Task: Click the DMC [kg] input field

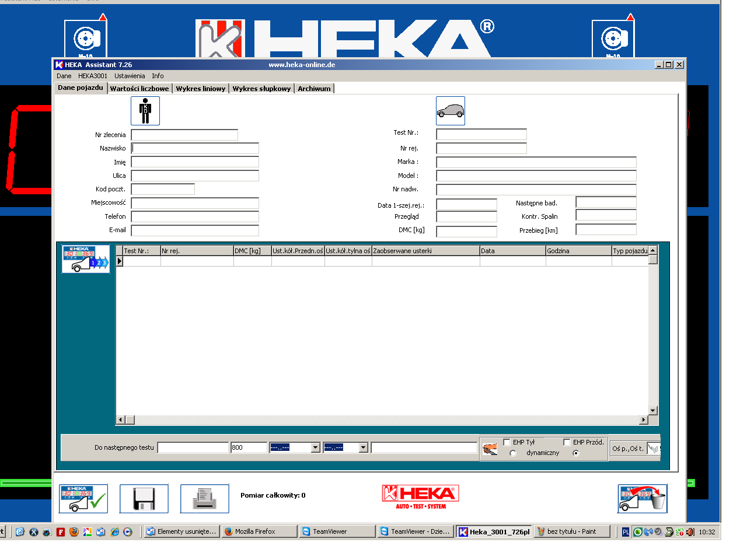Action: 466,231
